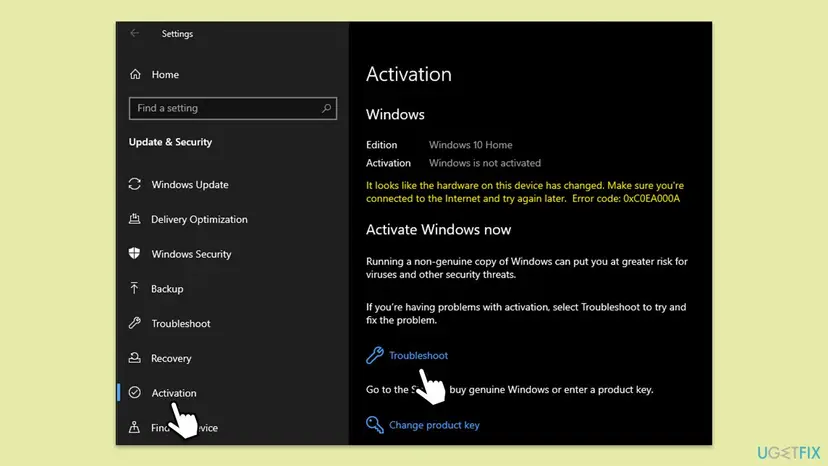Viewport: 828px width, 466px height.
Task: Click the Windows Security shield icon
Action: pyautogui.click(x=135, y=254)
